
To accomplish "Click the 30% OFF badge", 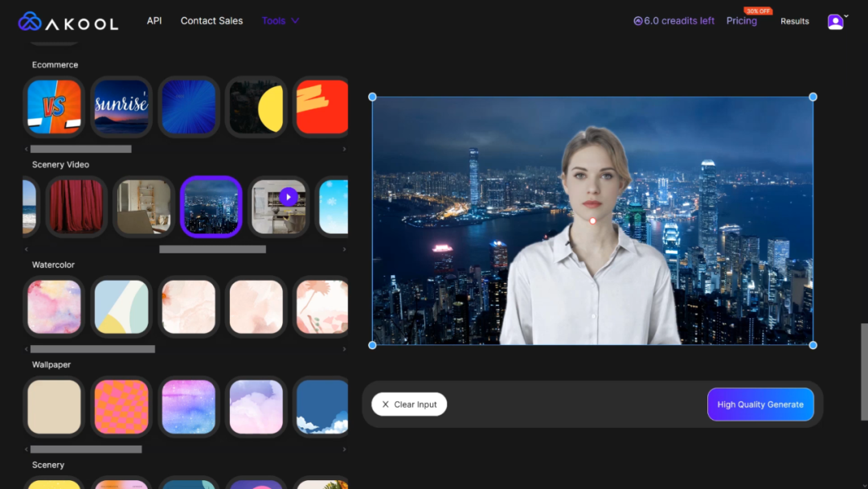I will point(758,11).
